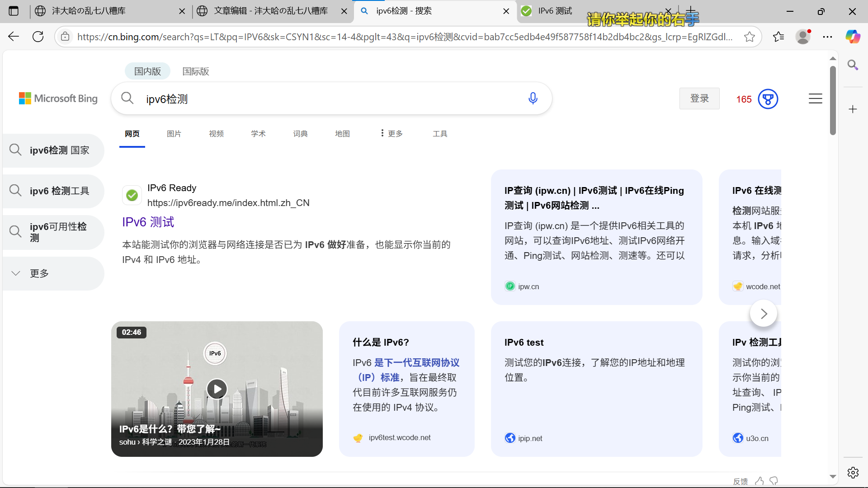The image size is (868, 488).
Task: Open the tab actions menu icon
Action: coord(14,11)
